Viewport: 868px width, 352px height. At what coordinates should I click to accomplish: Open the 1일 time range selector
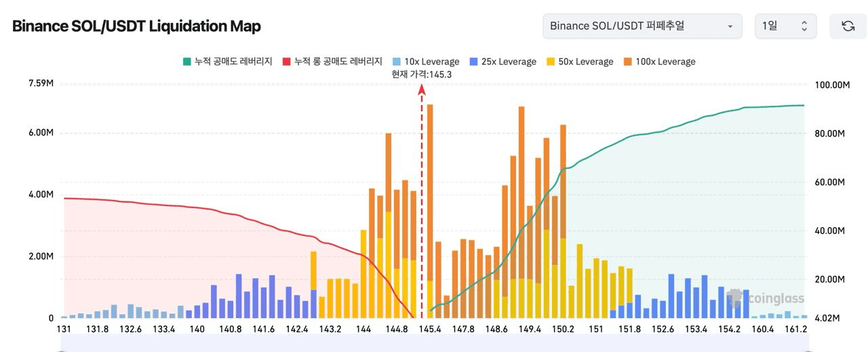(786, 26)
